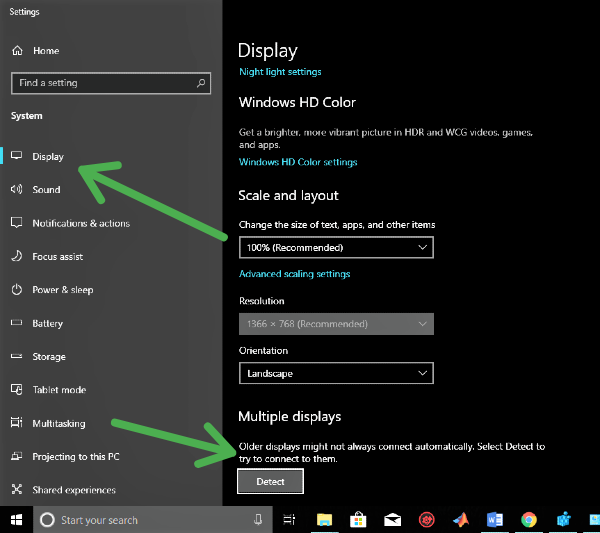Click the Storage drive icon
Screen dimensions: 600x533
pyautogui.click(x=16, y=356)
